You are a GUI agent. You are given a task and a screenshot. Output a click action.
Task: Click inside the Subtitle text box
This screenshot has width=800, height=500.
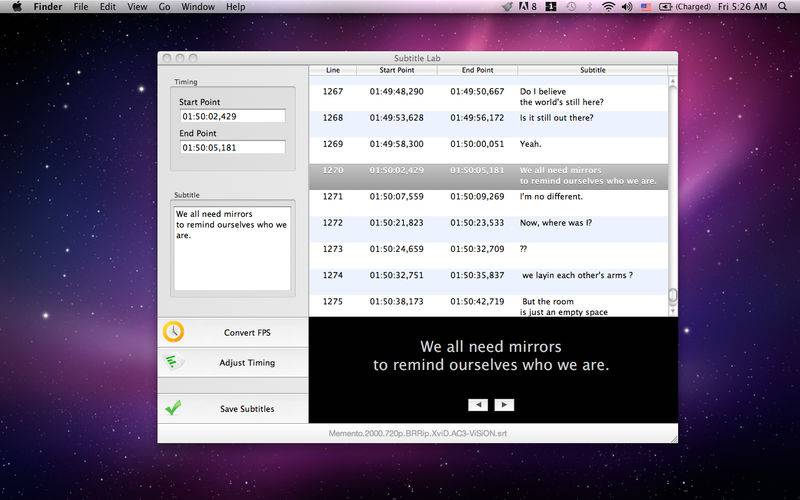[231, 249]
